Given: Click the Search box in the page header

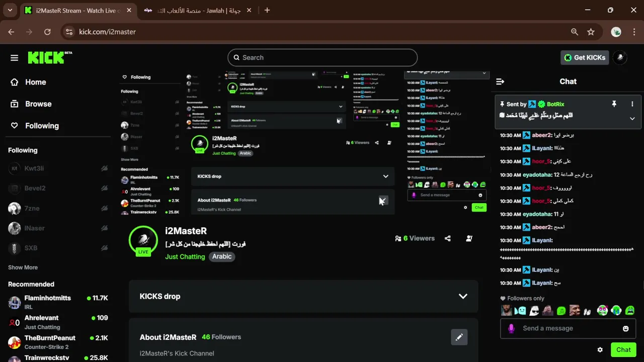Looking at the screenshot, I should pos(323,57).
